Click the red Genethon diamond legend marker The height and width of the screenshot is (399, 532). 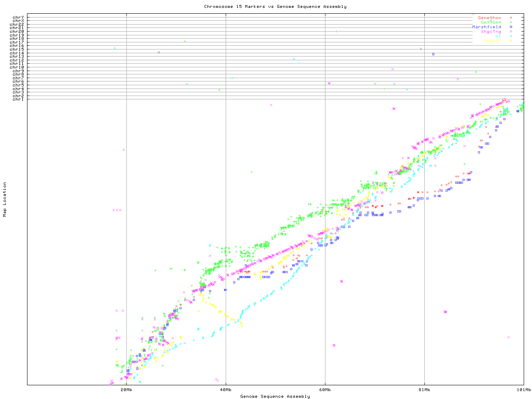coord(510,18)
